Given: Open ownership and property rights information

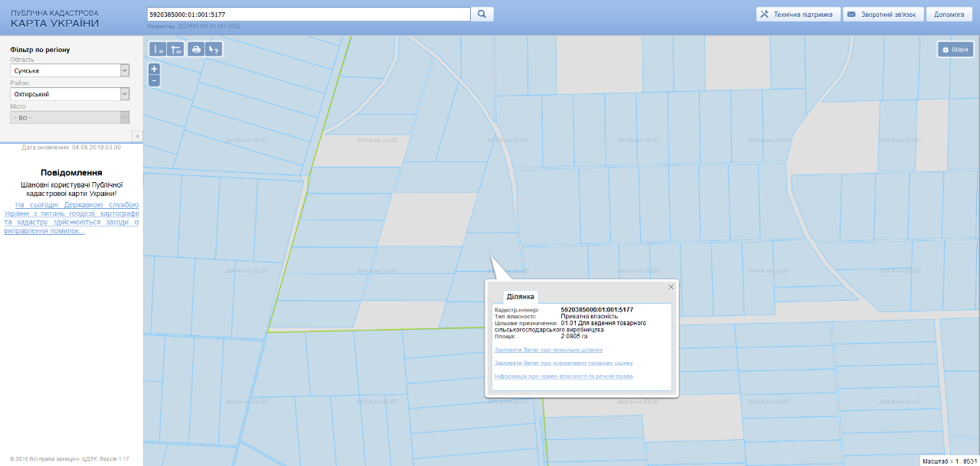Looking at the screenshot, I should click(x=563, y=376).
